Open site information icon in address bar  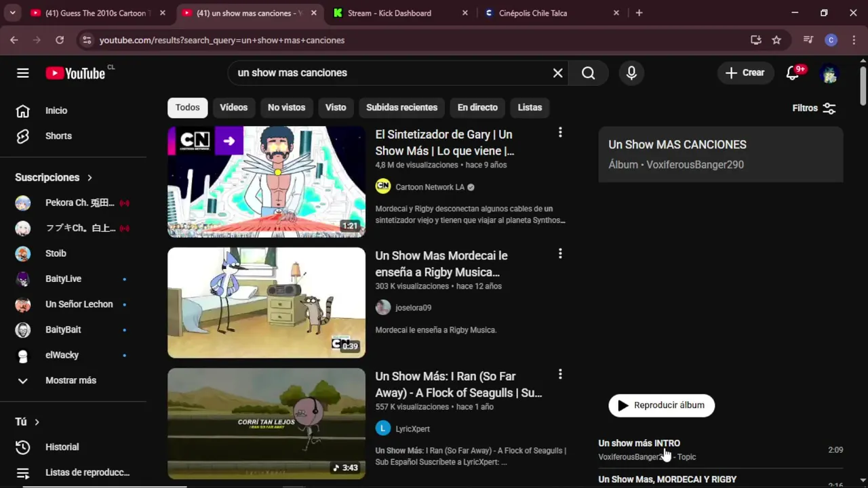pyautogui.click(x=86, y=40)
